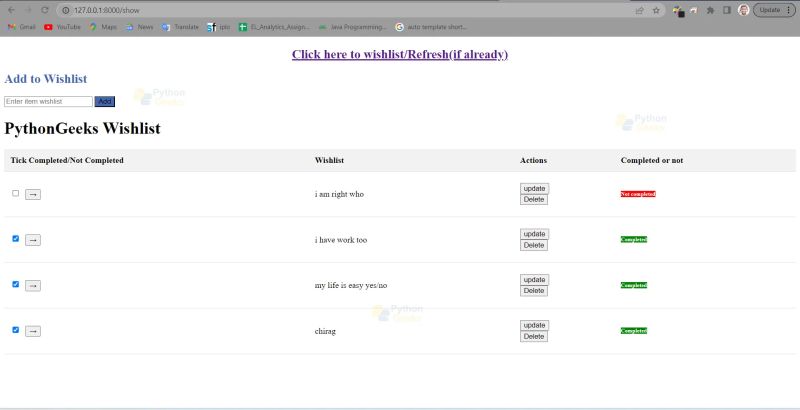The image size is (800, 410).
Task: Open the extensions puzzle icon
Action: [x=710, y=10]
